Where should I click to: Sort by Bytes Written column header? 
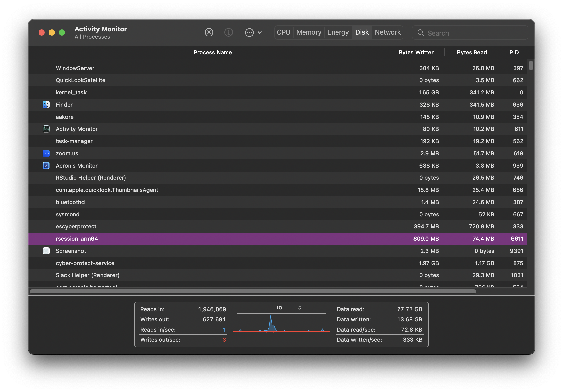tap(416, 52)
